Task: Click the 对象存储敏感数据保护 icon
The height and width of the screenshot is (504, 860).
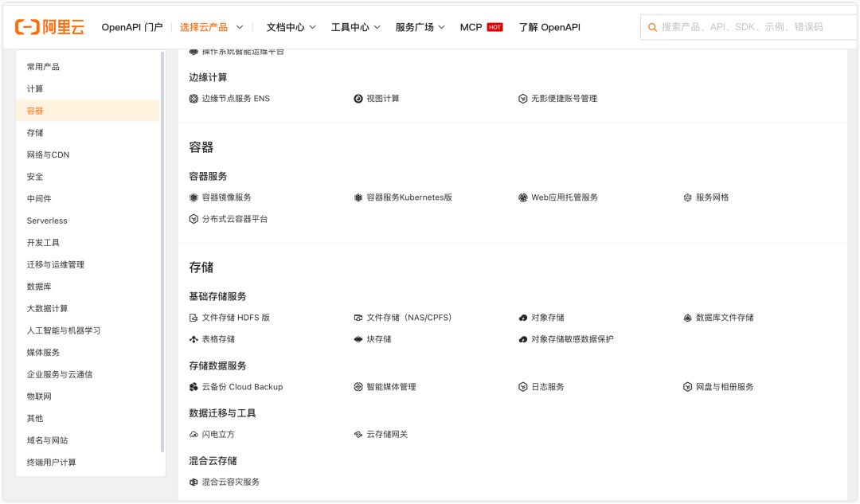Action: point(522,339)
